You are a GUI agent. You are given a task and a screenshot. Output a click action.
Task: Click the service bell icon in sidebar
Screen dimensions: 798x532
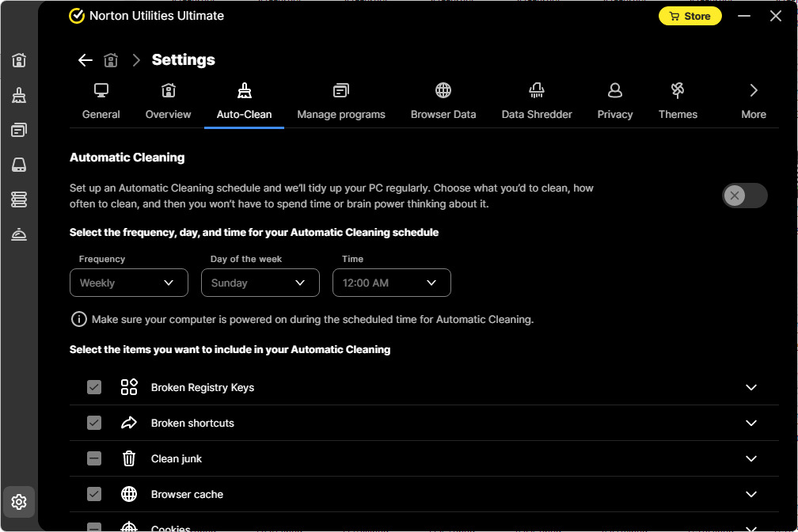[18, 234]
